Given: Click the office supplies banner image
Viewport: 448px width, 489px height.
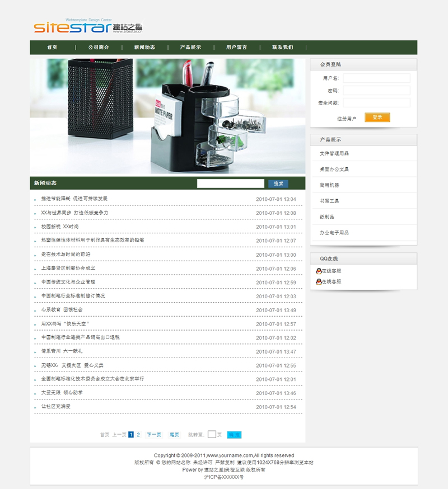Looking at the screenshot, I should pos(167,116).
